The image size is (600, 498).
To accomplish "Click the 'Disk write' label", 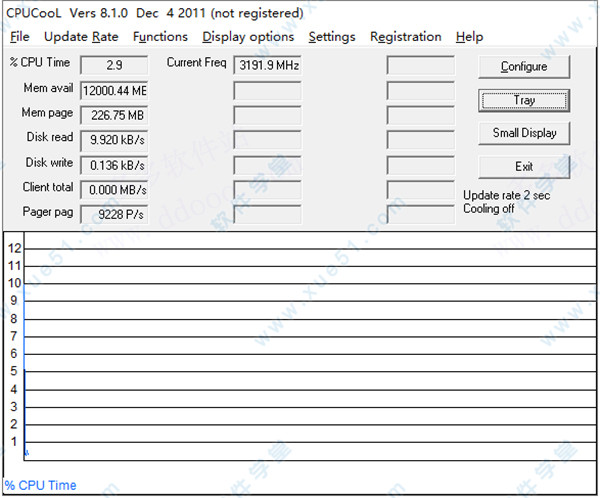I will (49, 162).
